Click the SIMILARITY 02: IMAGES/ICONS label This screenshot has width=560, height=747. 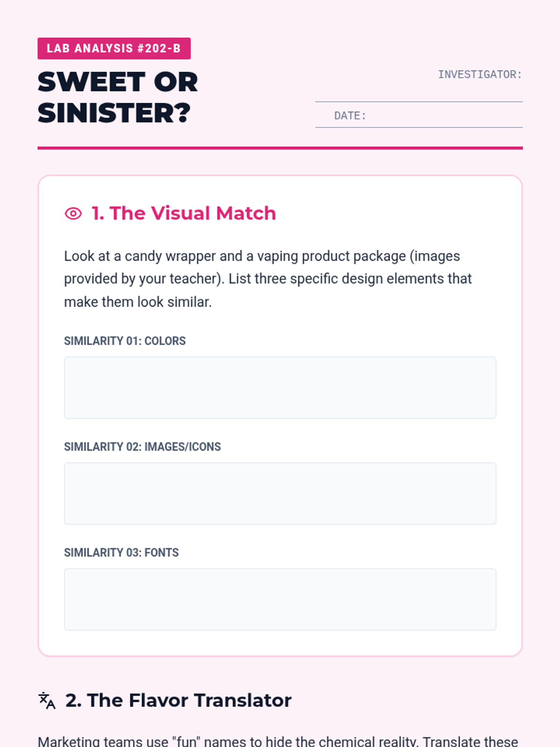point(142,447)
